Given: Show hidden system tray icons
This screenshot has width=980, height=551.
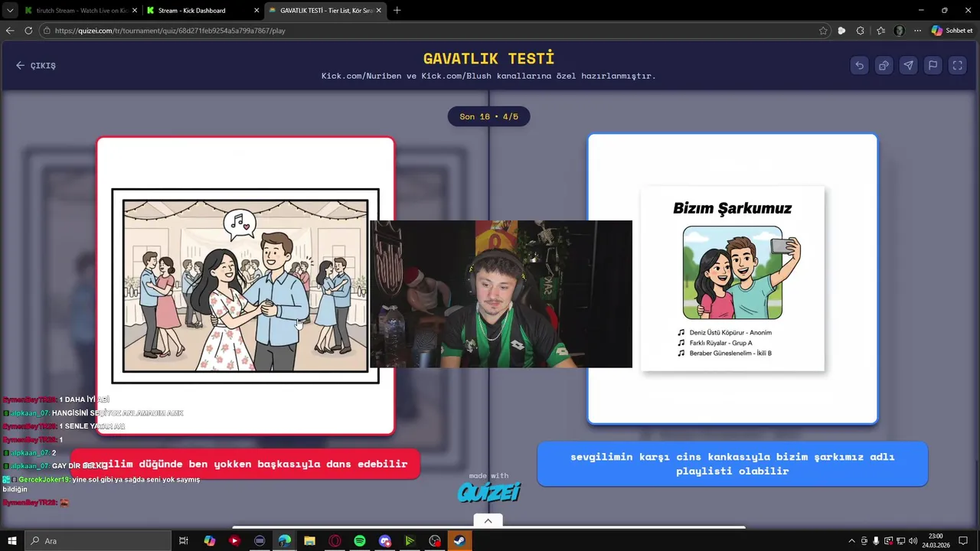Looking at the screenshot, I should (x=852, y=541).
